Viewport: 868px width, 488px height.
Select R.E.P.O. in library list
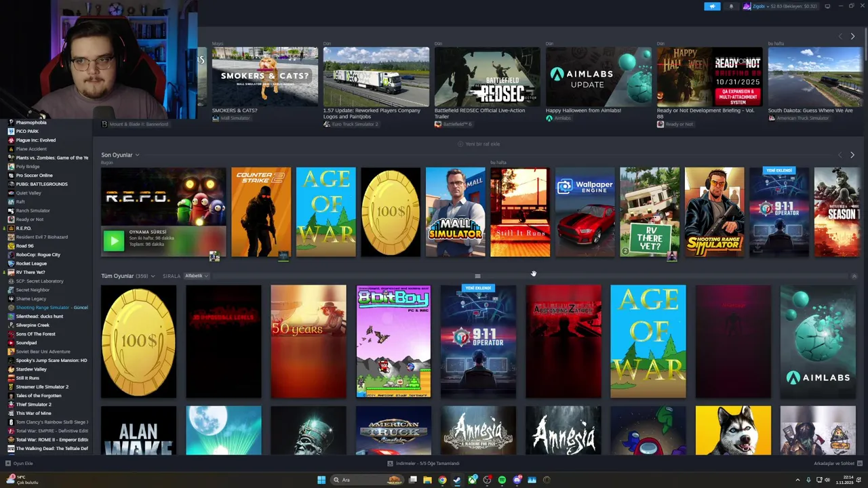point(24,228)
